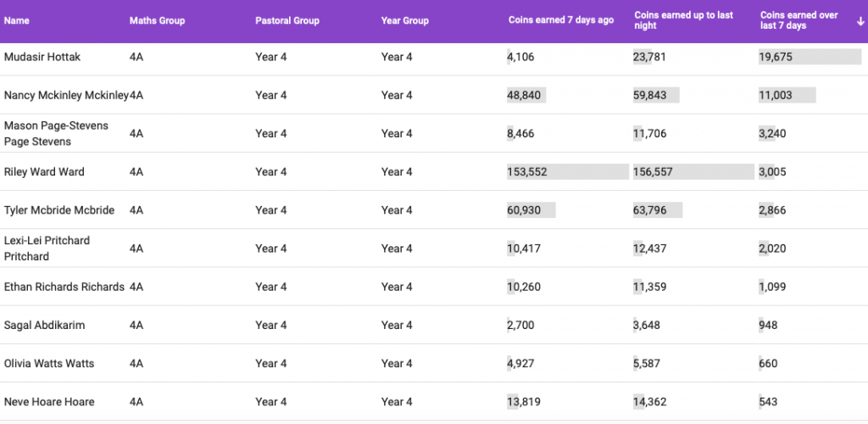Select Riley Ward Ward in the table
Screen dimensions: 868x424
tap(44, 172)
